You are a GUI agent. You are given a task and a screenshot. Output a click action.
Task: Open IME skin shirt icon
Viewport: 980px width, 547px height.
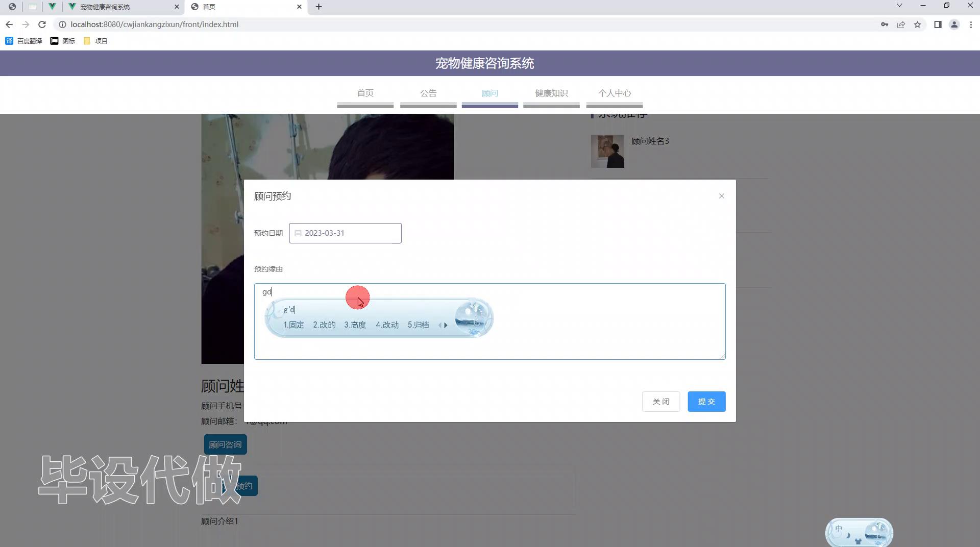coord(858,540)
